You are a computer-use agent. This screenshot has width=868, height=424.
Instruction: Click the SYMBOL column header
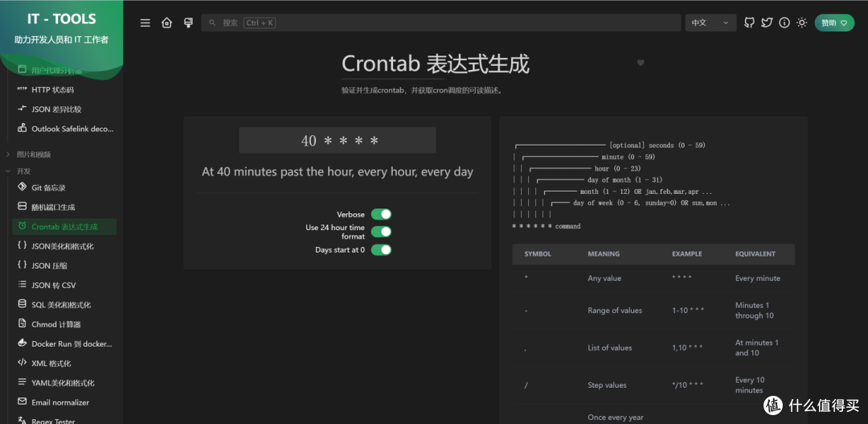[538, 254]
